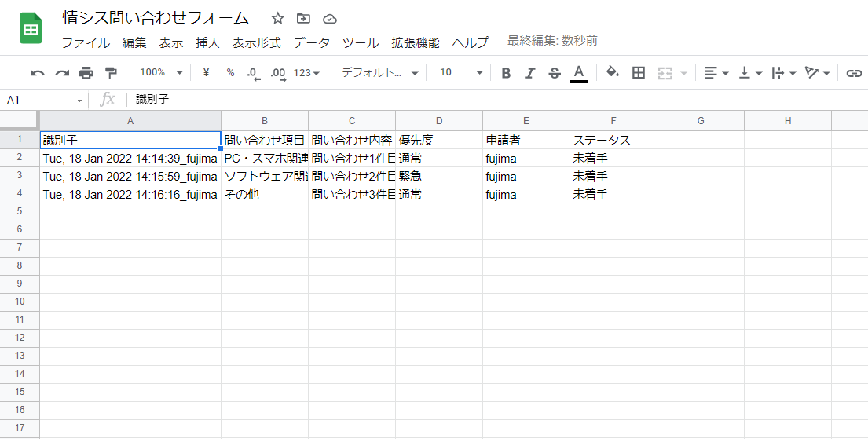Select column A header

click(x=130, y=121)
